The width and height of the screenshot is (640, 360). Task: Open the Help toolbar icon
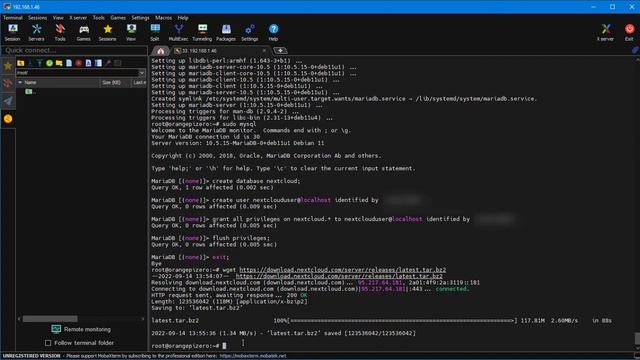[273, 32]
